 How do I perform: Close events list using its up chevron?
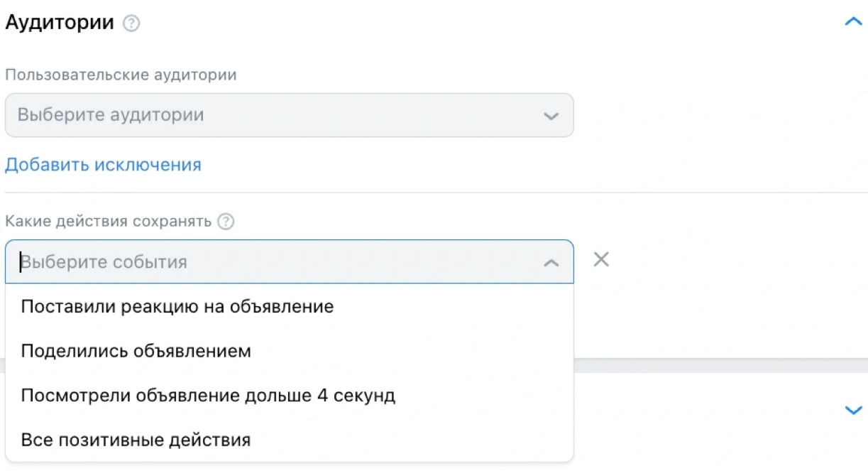[x=551, y=263]
